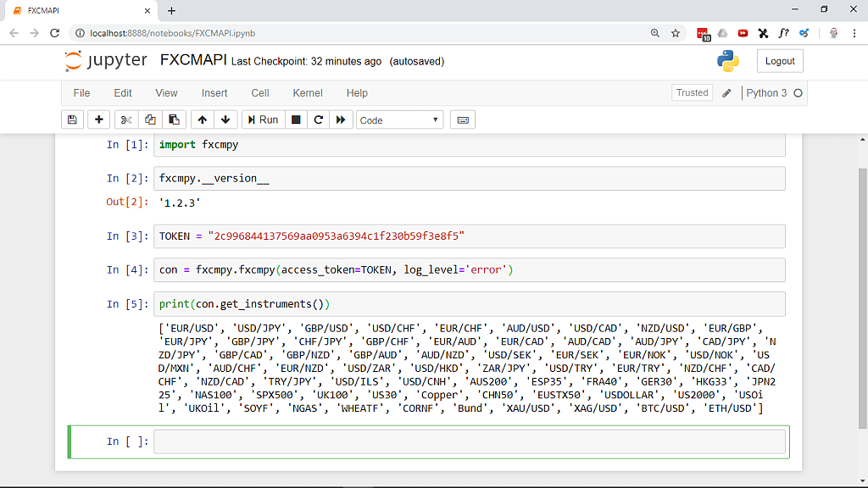Click the black X extension icon
Screen dimensions: 868x488
tap(763, 33)
